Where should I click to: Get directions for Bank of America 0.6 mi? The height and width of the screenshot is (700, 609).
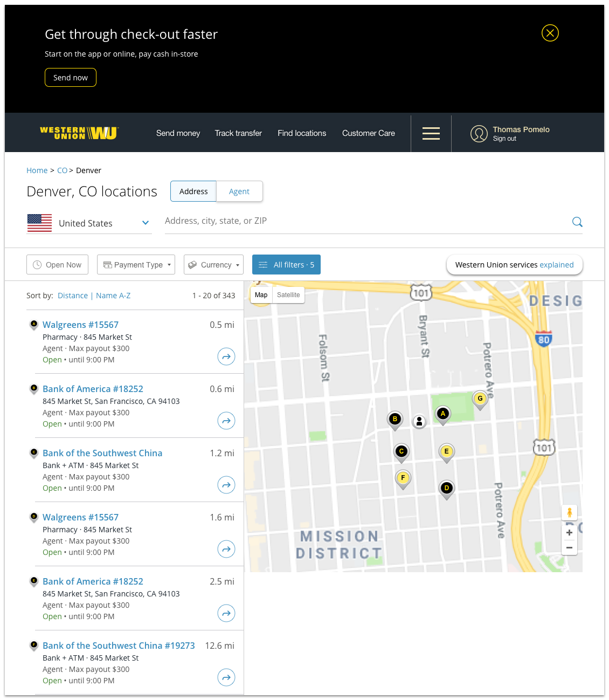coord(226,421)
